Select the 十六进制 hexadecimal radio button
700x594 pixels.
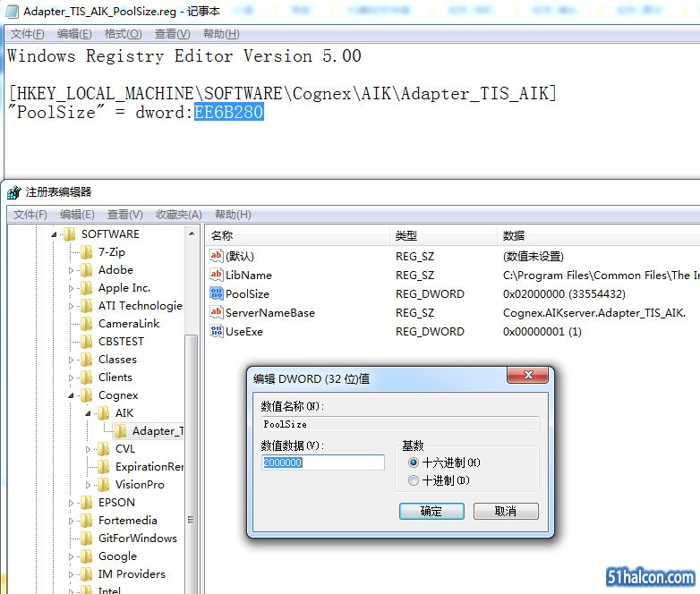413,462
